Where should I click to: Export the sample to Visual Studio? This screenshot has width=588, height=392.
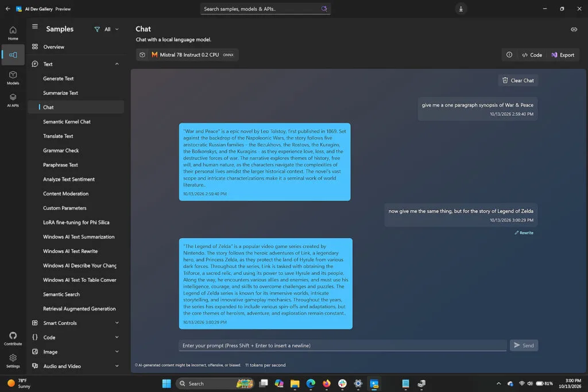563,55
